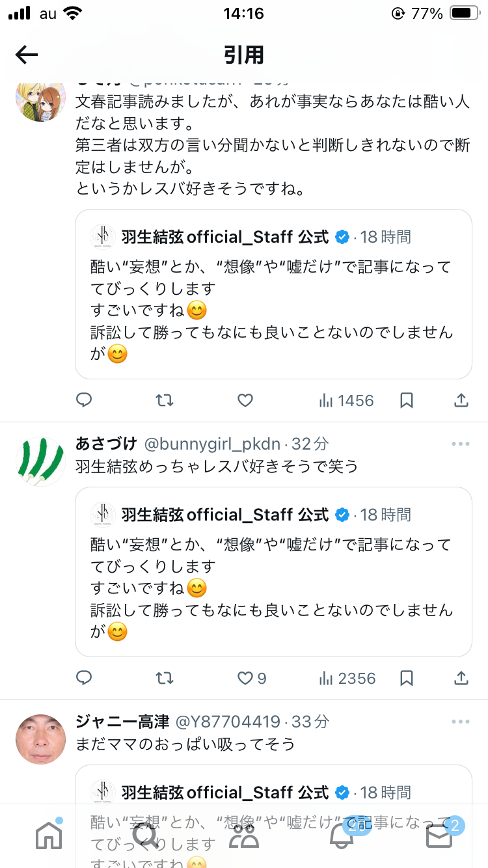Share the first quote post

pyautogui.click(x=461, y=400)
